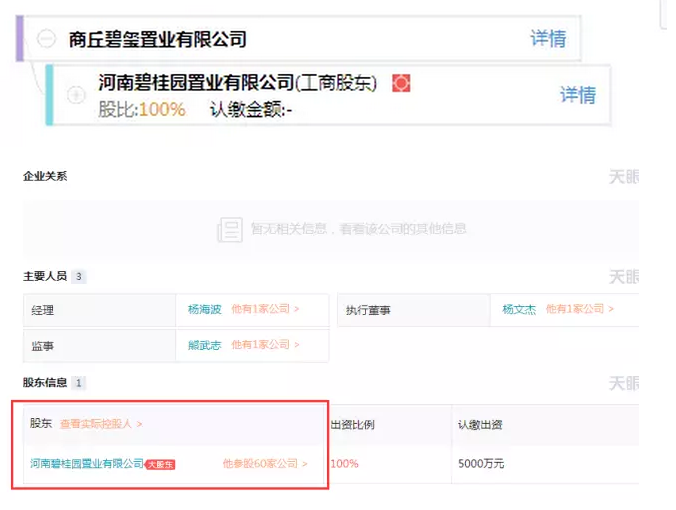The image size is (676, 510).
Task: Click the empty-state document icon in 企业关系
Action: pos(230,229)
